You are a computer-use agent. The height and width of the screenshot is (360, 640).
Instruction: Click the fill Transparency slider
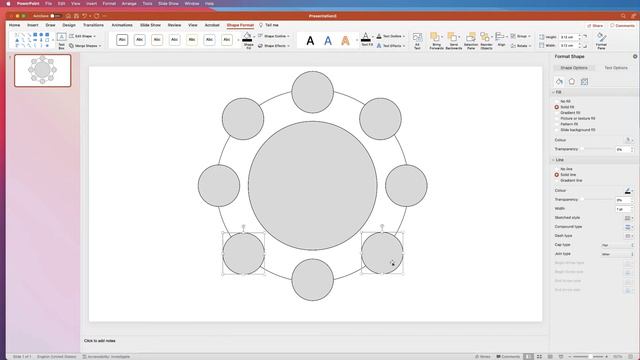(x=597, y=149)
